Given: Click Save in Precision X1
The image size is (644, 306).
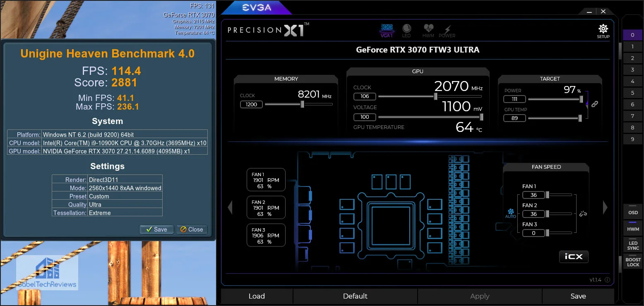Looking at the screenshot, I should (x=578, y=296).
